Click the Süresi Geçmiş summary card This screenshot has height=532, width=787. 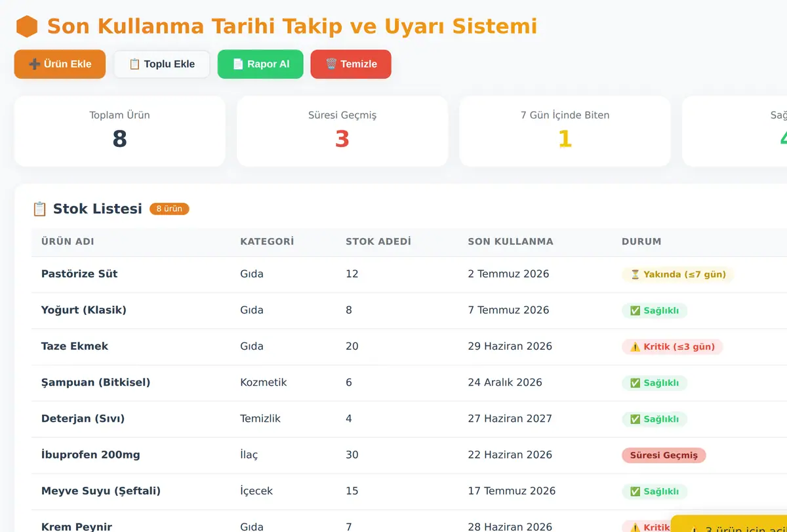(x=342, y=131)
